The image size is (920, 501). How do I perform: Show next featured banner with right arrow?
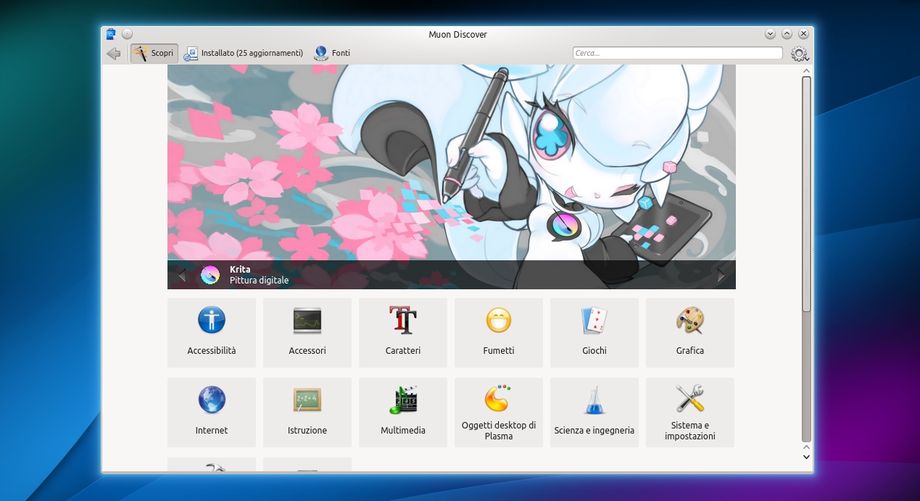click(721, 275)
